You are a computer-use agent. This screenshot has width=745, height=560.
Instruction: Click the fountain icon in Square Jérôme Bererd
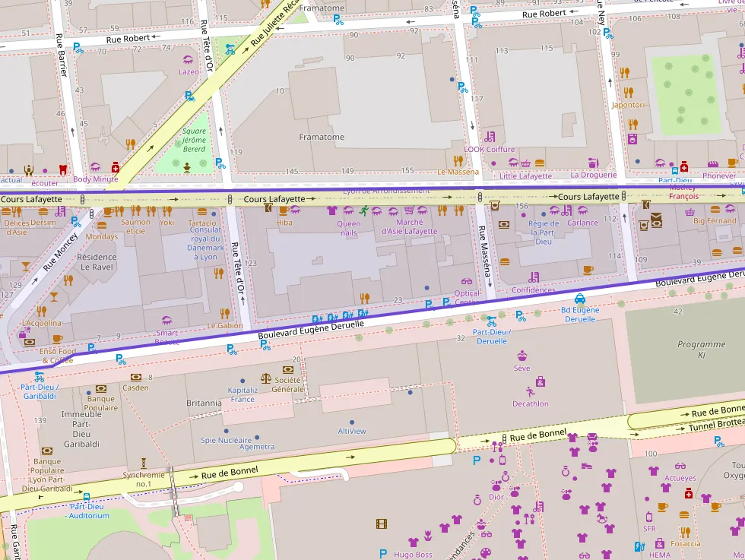pyautogui.click(x=187, y=167)
